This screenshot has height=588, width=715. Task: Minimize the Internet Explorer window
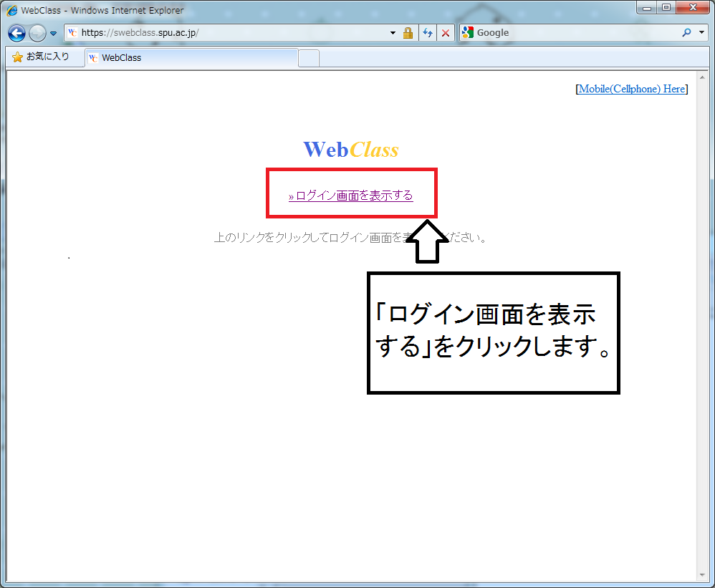click(647, 8)
